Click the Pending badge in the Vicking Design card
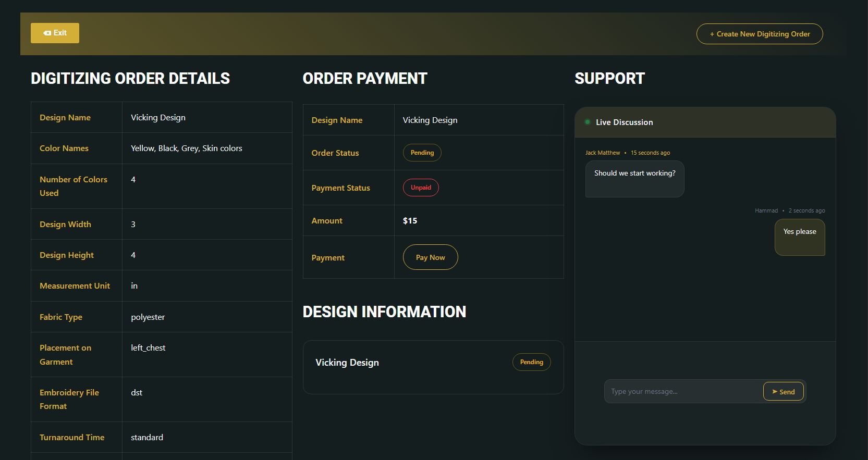Screen dimensions: 868x460 tap(531, 362)
